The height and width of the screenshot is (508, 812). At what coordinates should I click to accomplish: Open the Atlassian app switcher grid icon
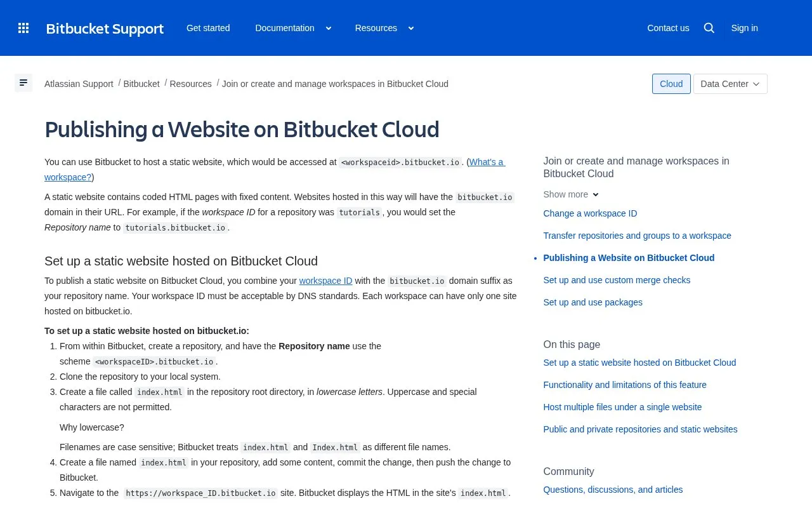(23, 28)
